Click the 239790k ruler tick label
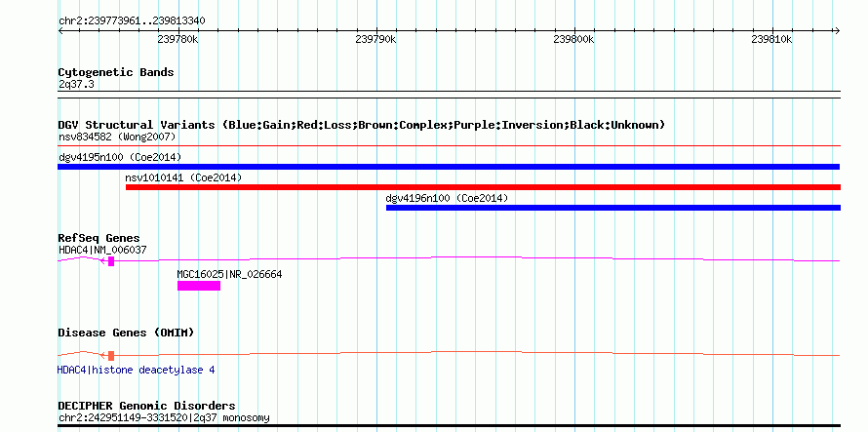This screenshot has width=868, height=432. click(x=376, y=39)
